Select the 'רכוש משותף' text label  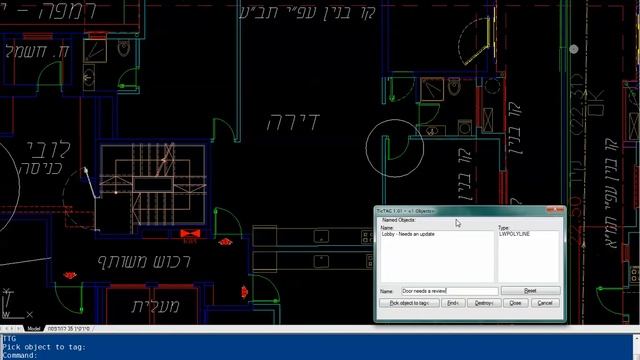click(x=144, y=262)
